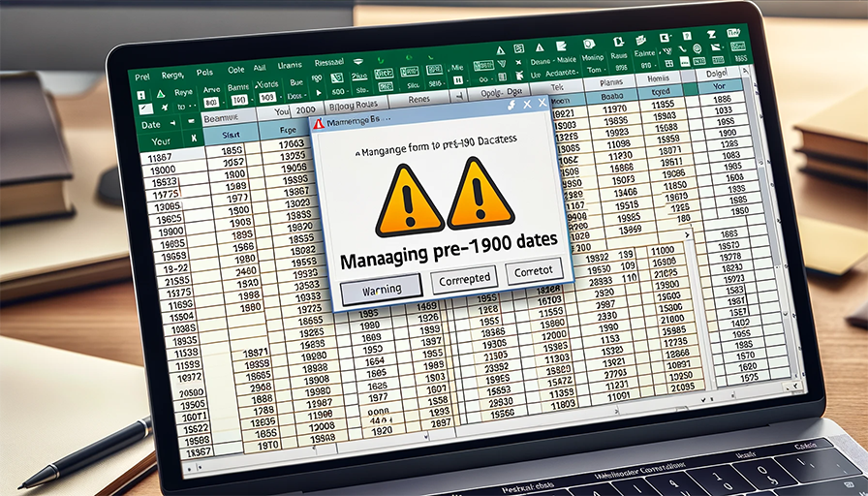Click the Acdarote ribbon command
Screen dimensions: 868x496
pyautogui.click(x=561, y=73)
